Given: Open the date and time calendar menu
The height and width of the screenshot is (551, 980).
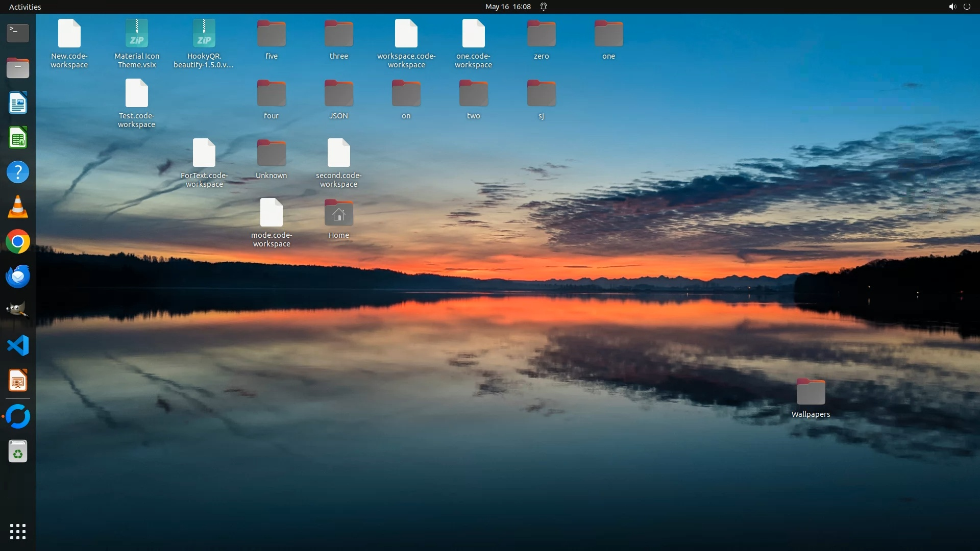Looking at the screenshot, I should (508, 7).
